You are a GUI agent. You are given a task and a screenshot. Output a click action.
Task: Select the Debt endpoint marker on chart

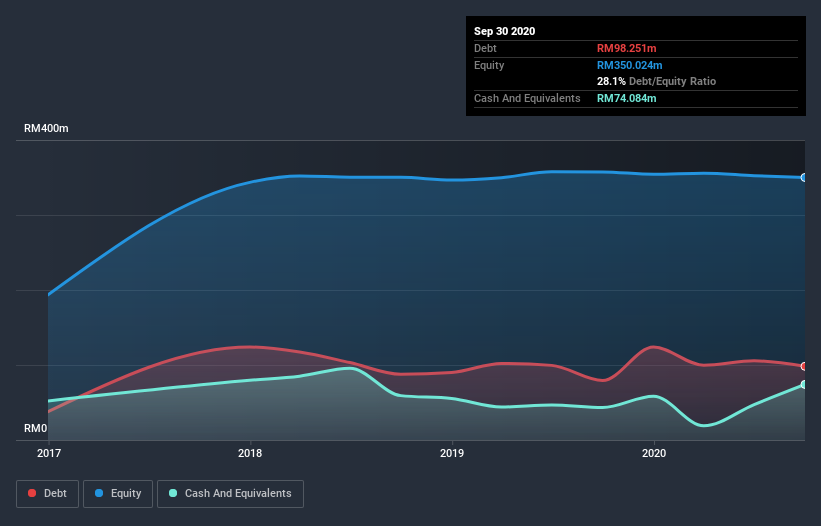[804, 366]
